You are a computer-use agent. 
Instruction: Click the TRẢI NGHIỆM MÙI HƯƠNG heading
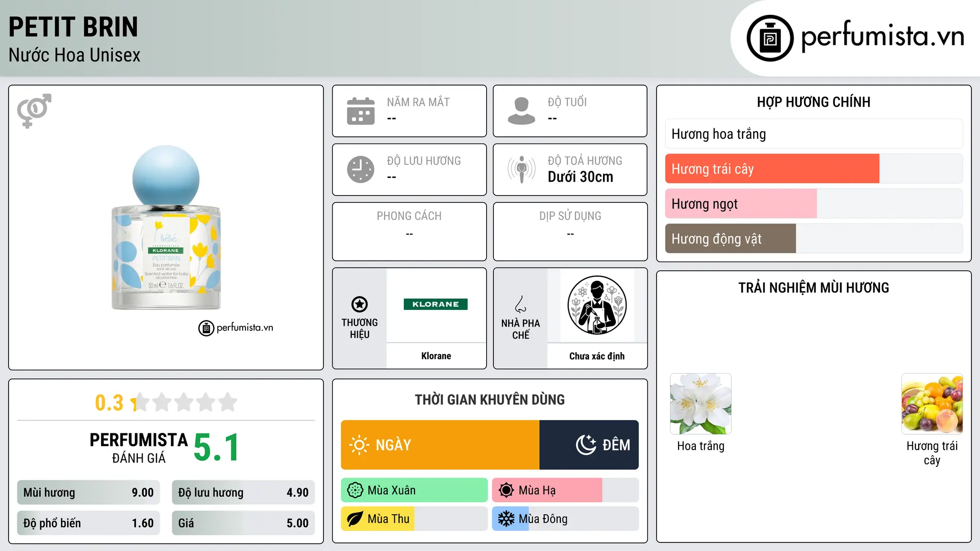[813, 287]
